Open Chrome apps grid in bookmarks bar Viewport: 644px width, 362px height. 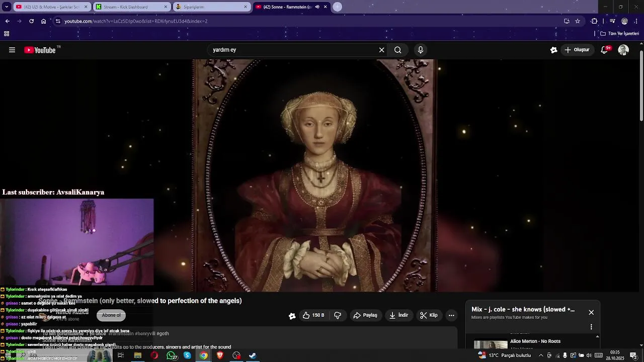point(7,34)
